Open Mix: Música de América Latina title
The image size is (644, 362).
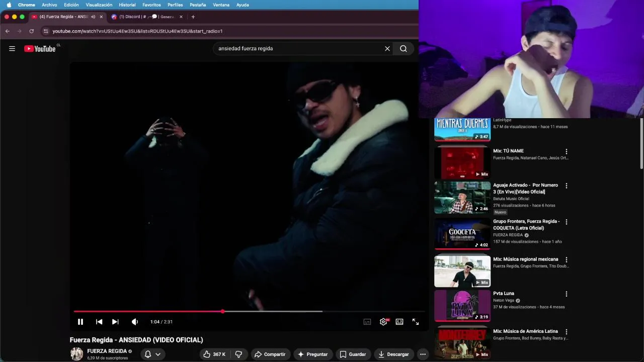526,331
